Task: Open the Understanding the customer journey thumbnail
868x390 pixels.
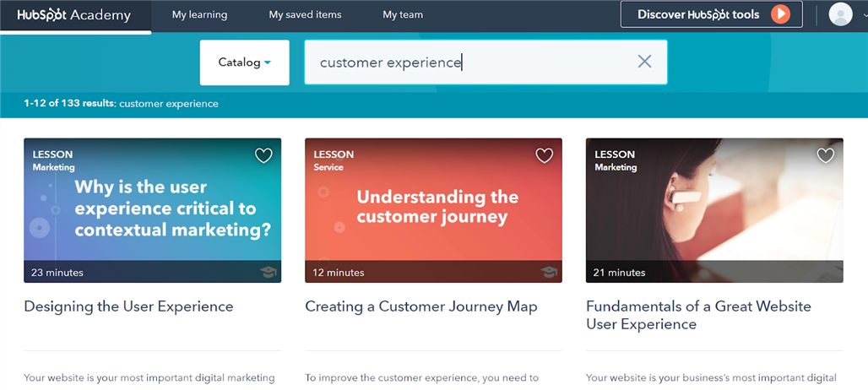Action: (x=433, y=209)
